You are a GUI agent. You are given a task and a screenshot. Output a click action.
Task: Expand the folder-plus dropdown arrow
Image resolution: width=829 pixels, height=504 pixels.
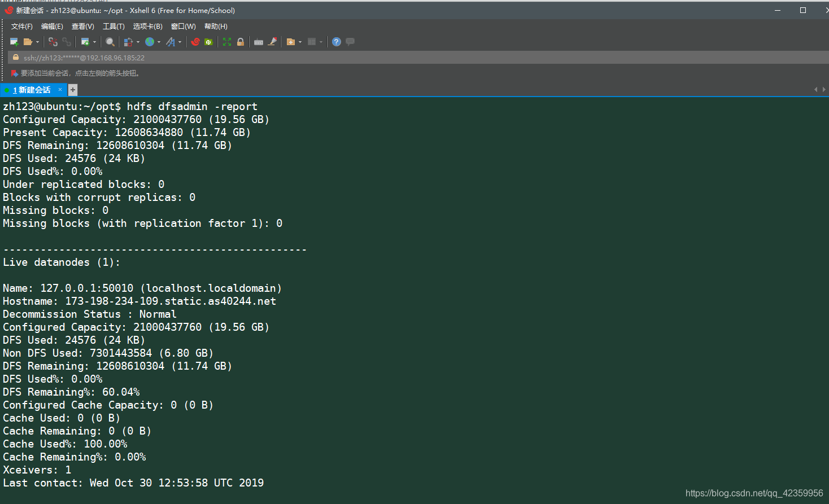pos(300,42)
